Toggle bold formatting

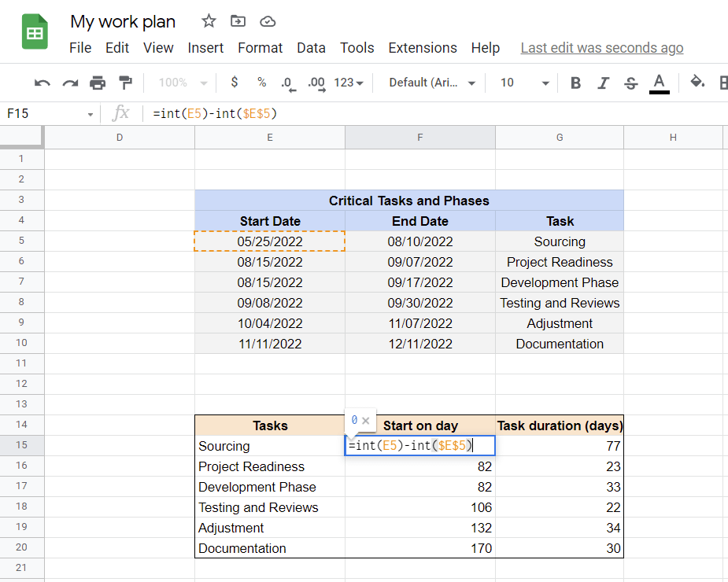click(575, 82)
